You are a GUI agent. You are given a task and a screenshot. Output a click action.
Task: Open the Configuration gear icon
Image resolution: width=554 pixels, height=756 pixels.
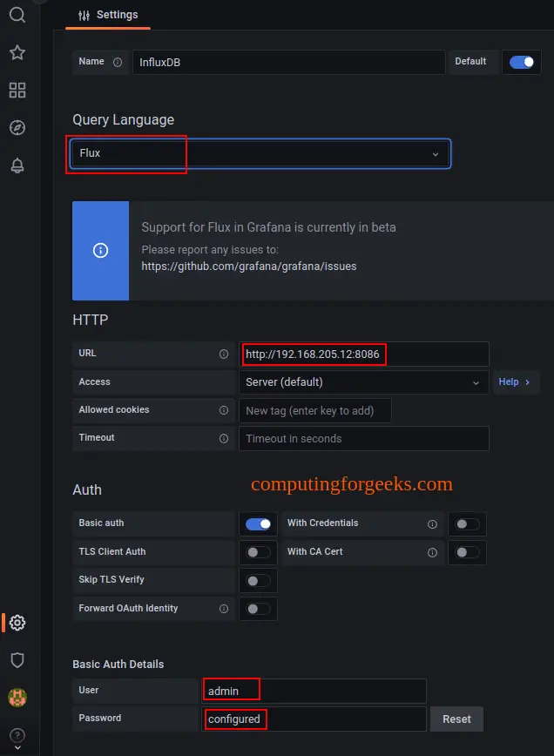tap(17, 623)
